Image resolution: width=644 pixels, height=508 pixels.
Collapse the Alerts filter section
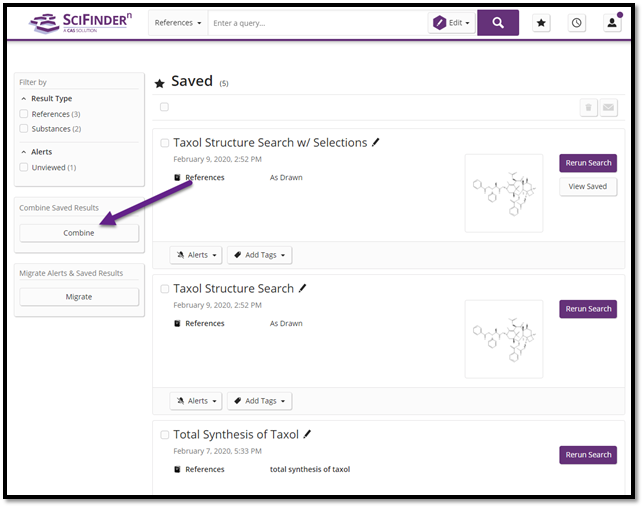(24, 152)
